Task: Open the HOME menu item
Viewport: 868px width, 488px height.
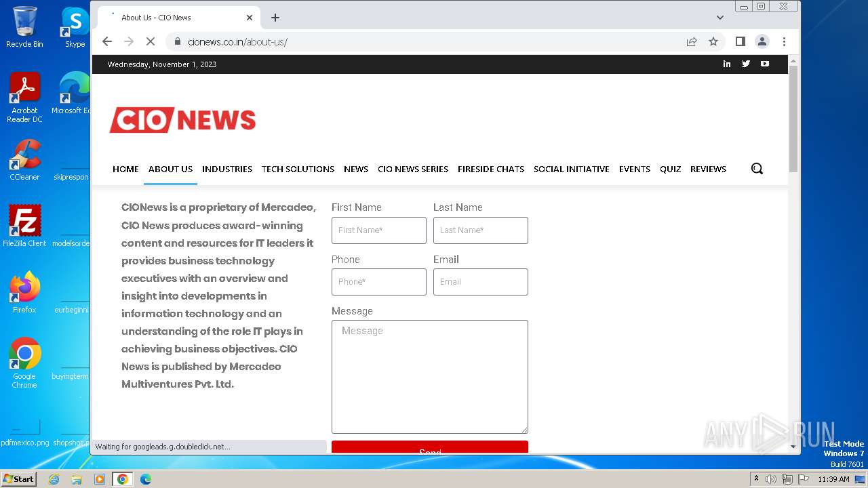Action: 125,169
